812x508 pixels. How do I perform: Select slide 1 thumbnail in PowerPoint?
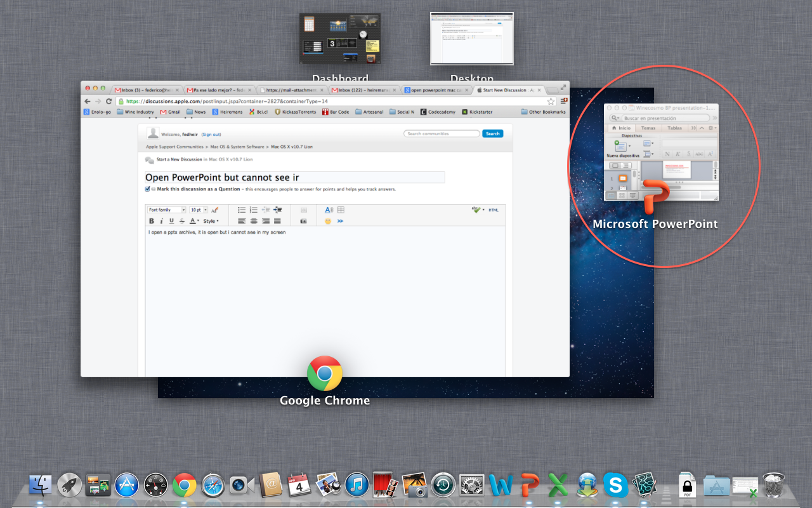click(x=622, y=178)
